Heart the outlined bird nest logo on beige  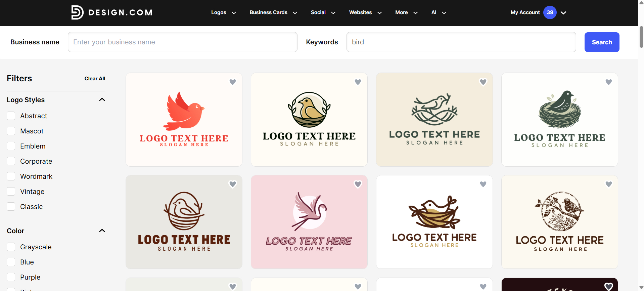[483, 82]
